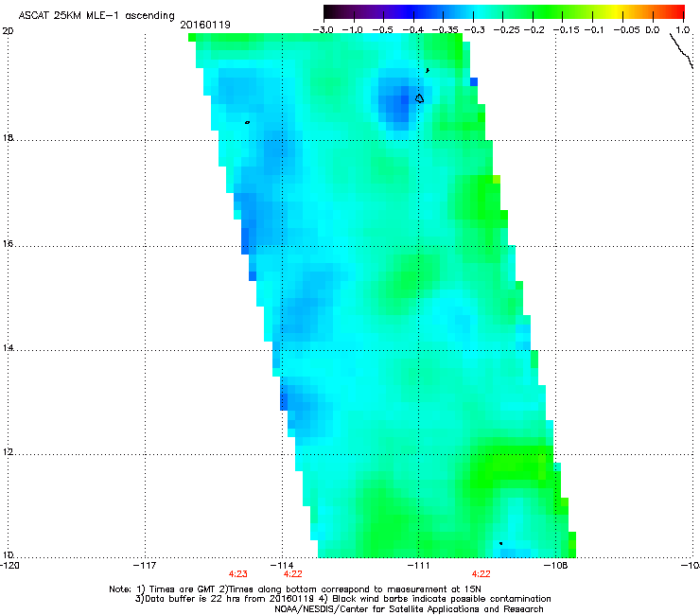Click the "-0.35" color scale label

(444, 30)
